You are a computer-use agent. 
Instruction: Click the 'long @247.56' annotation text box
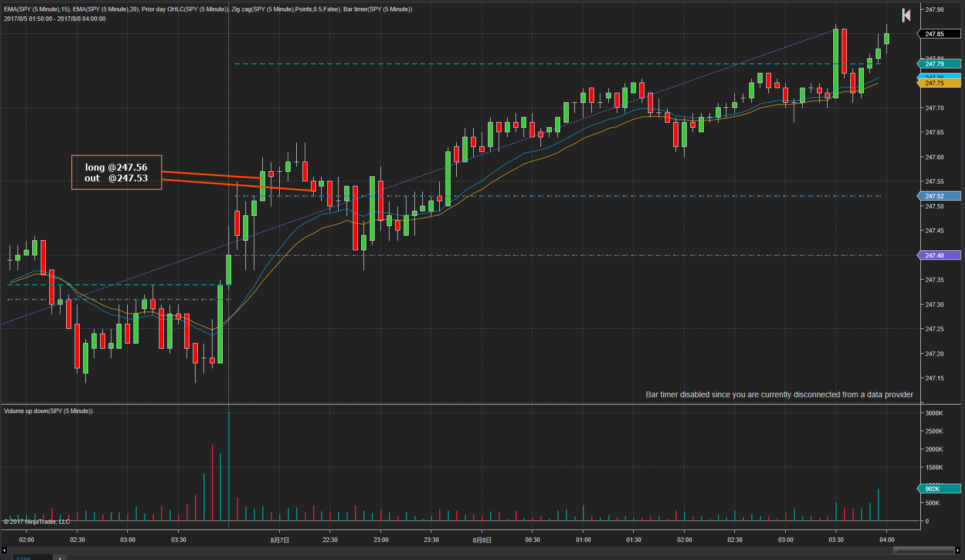(116, 172)
